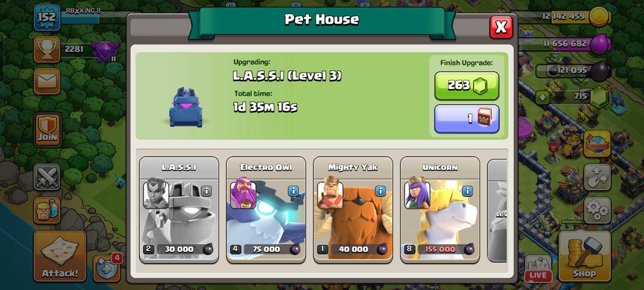This screenshot has height=290, width=644.
Task: Open info for the Electro Owl pet
Action: click(x=293, y=191)
